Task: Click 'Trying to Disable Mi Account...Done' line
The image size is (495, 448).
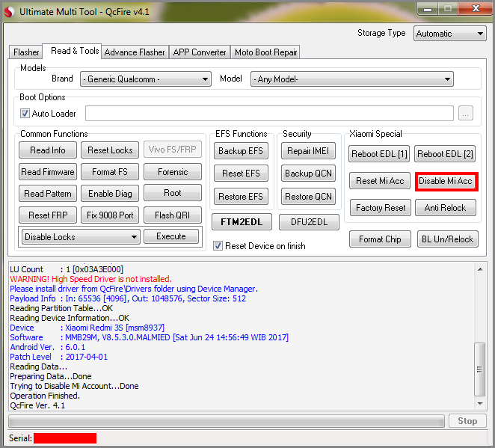Action: click(x=74, y=386)
